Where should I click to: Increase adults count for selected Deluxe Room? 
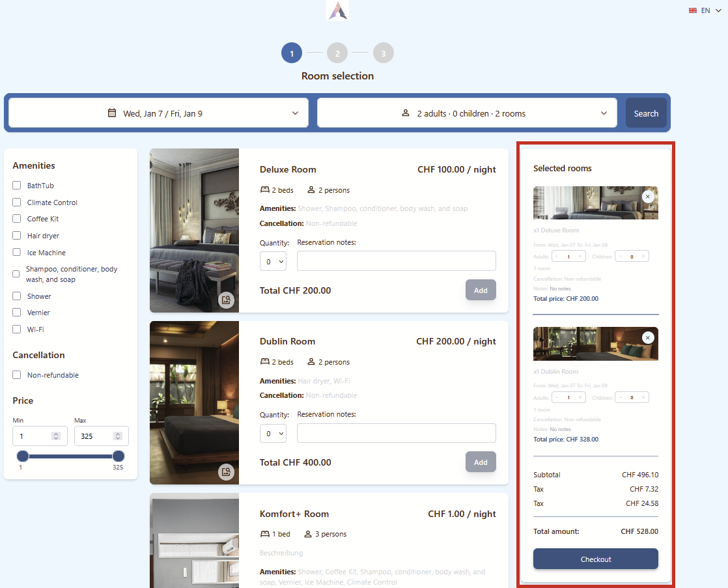tap(580, 257)
